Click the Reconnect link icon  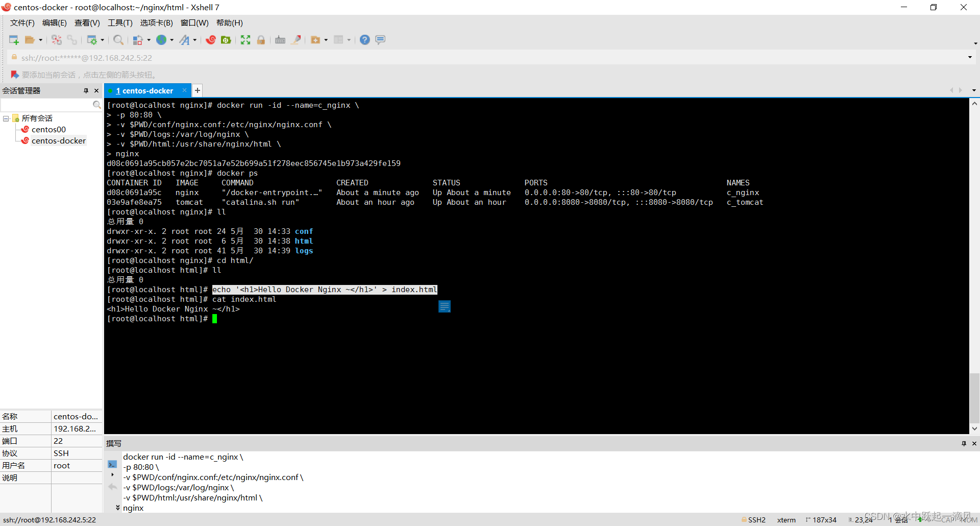72,40
